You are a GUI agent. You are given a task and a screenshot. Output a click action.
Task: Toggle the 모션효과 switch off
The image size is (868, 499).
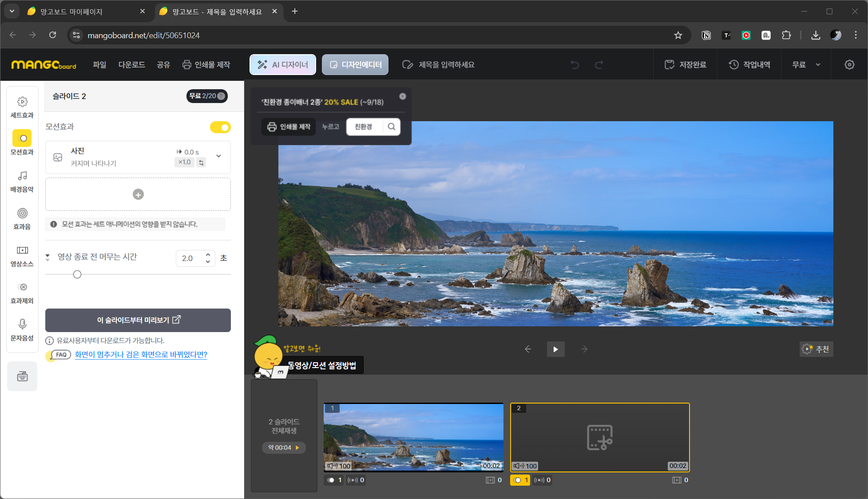(x=220, y=127)
